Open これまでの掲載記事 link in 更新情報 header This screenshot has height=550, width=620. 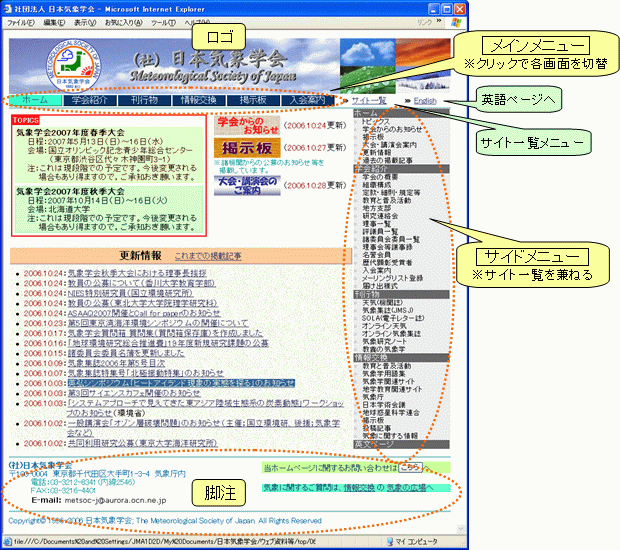click(208, 256)
